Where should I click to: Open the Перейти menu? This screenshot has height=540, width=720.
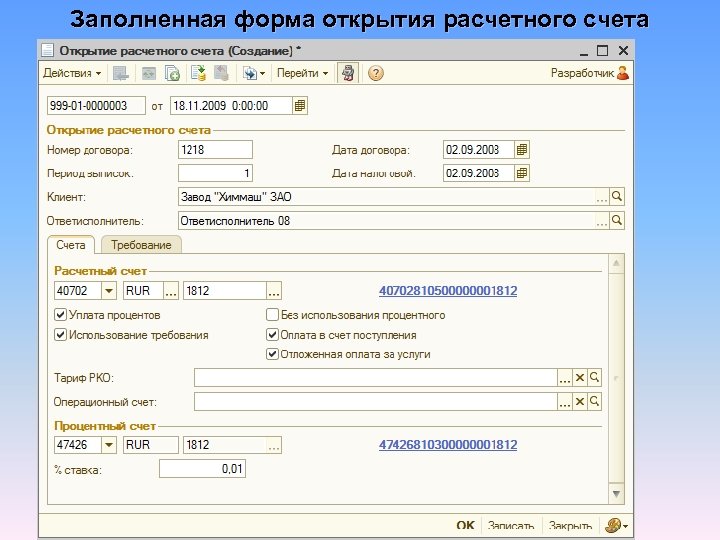point(302,73)
